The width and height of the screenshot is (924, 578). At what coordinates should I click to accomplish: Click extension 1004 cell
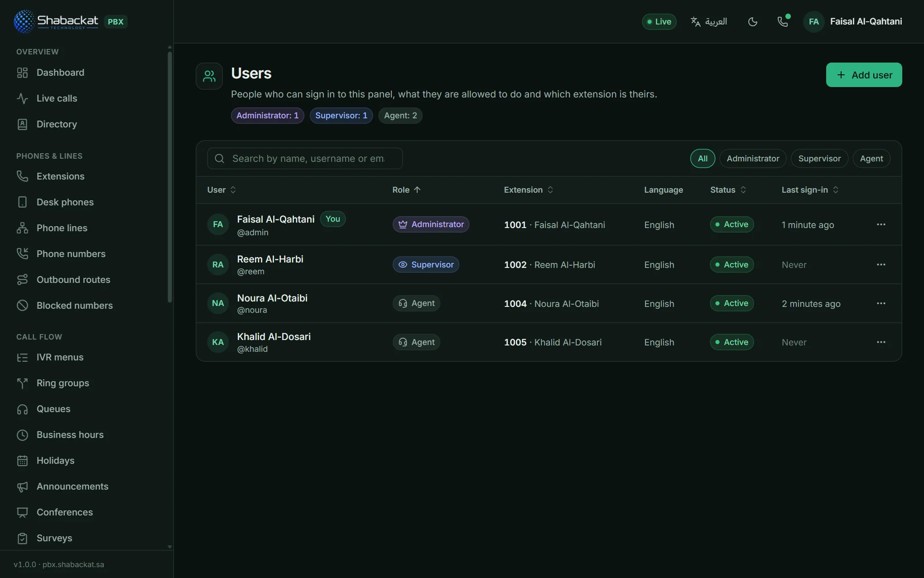pyautogui.click(x=551, y=304)
